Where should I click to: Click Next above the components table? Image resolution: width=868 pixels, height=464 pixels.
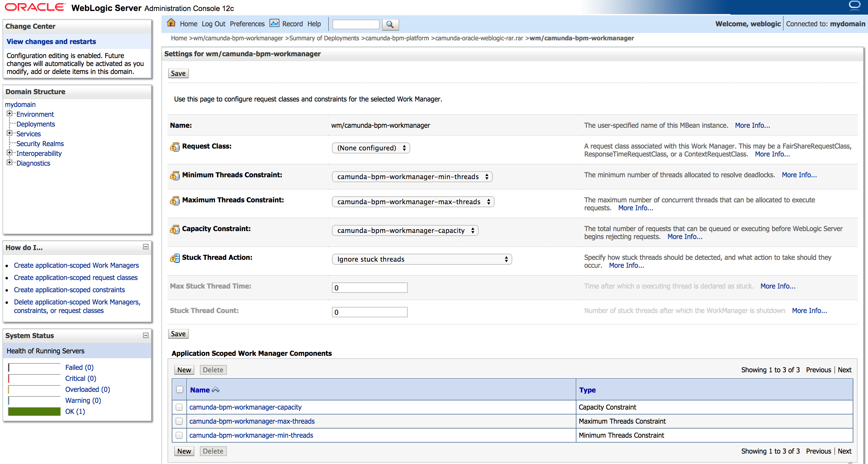(844, 370)
